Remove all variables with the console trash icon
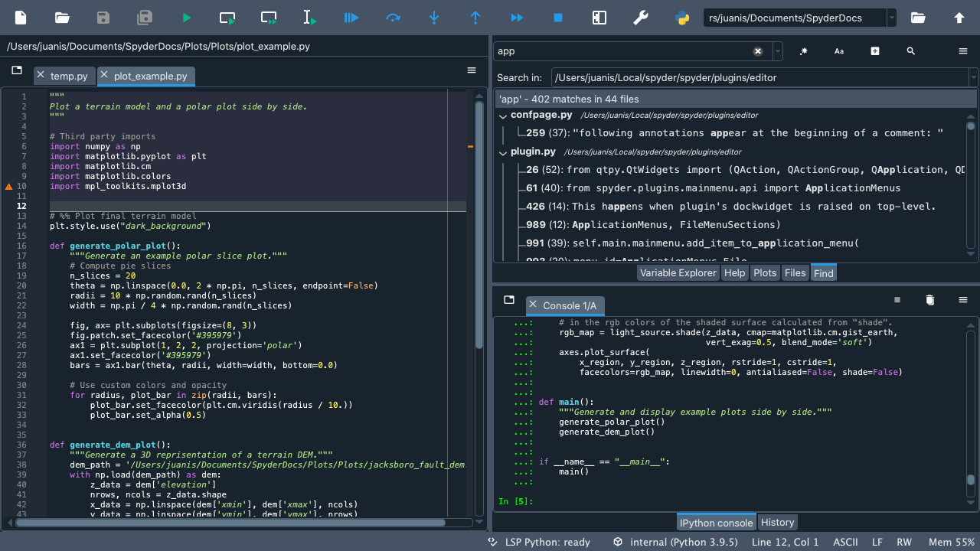The width and height of the screenshot is (980, 551). tap(930, 300)
